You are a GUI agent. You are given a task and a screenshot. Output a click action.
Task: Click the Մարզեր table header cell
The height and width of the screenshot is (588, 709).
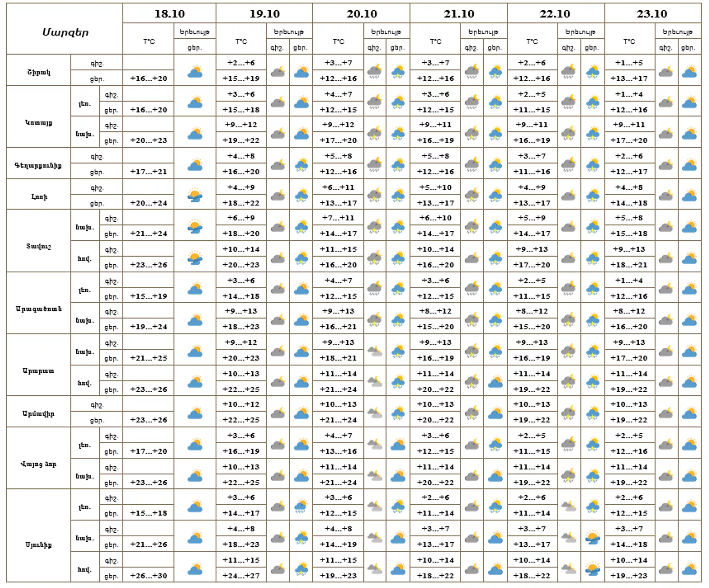pos(65,32)
